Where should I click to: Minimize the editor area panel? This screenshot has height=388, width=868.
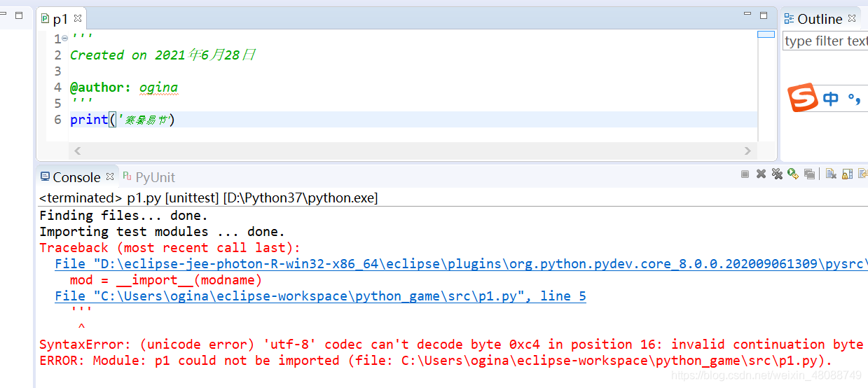click(748, 15)
